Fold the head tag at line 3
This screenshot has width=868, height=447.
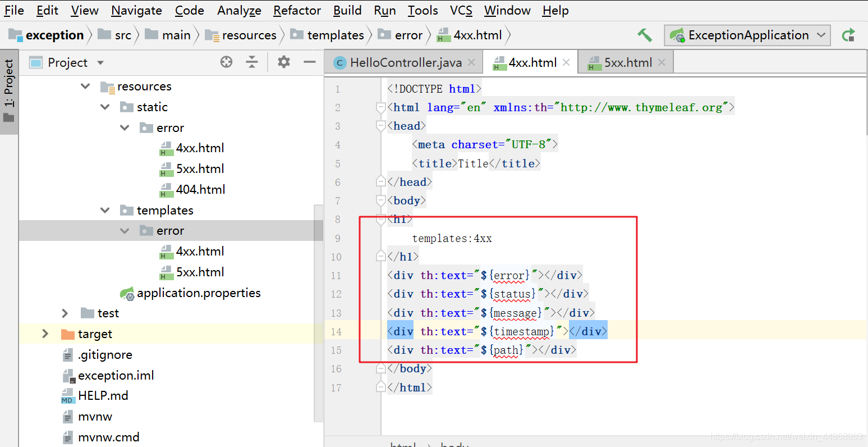click(x=380, y=126)
